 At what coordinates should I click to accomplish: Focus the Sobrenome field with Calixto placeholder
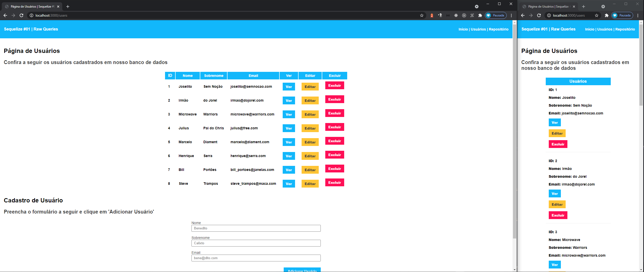tap(256, 243)
